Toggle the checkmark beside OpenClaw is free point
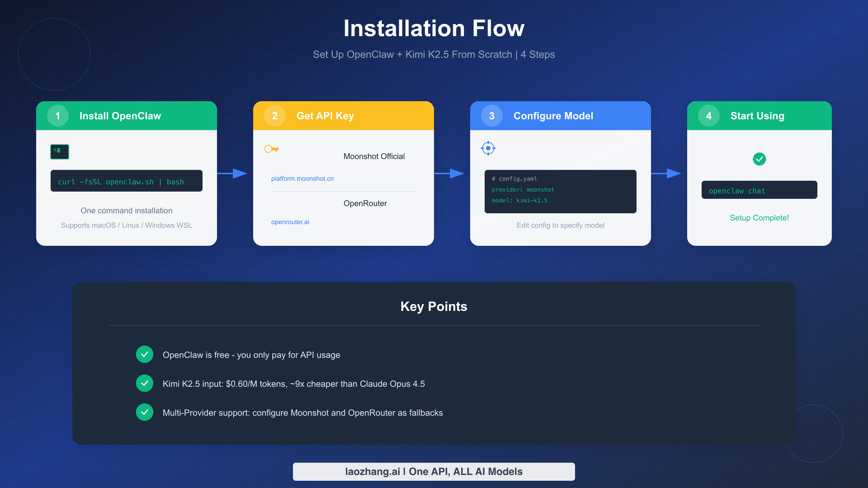This screenshot has width=868, height=488. [145, 355]
